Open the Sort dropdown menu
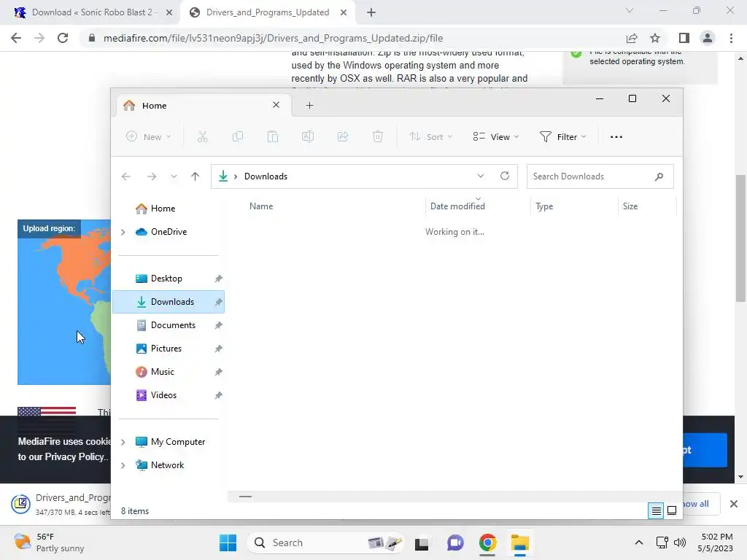Viewport: 747px width, 560px height. tap(430, 137)
